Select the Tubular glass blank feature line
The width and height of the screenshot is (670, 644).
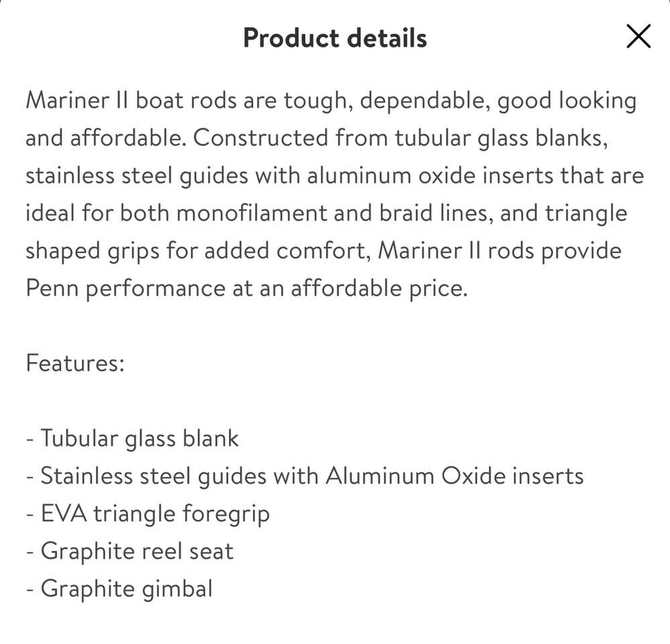[132, 439]
